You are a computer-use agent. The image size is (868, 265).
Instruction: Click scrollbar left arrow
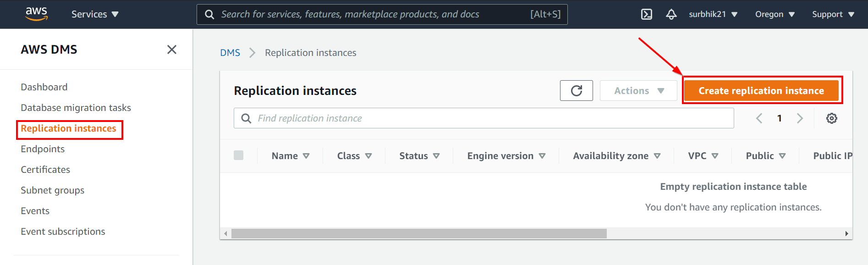pos(225,234)
